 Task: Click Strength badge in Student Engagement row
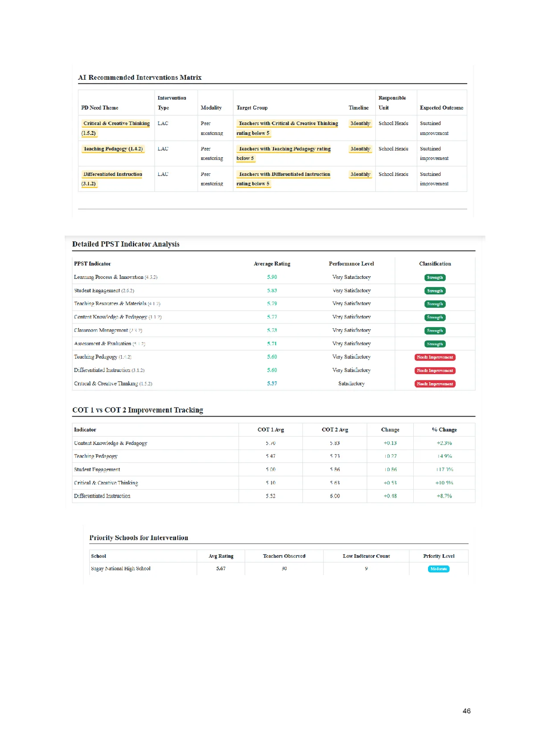pyautogui.click(x=435, y=291)
